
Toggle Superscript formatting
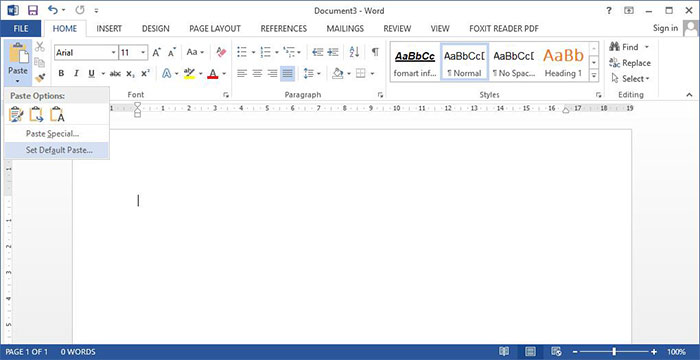coord(145,74)
